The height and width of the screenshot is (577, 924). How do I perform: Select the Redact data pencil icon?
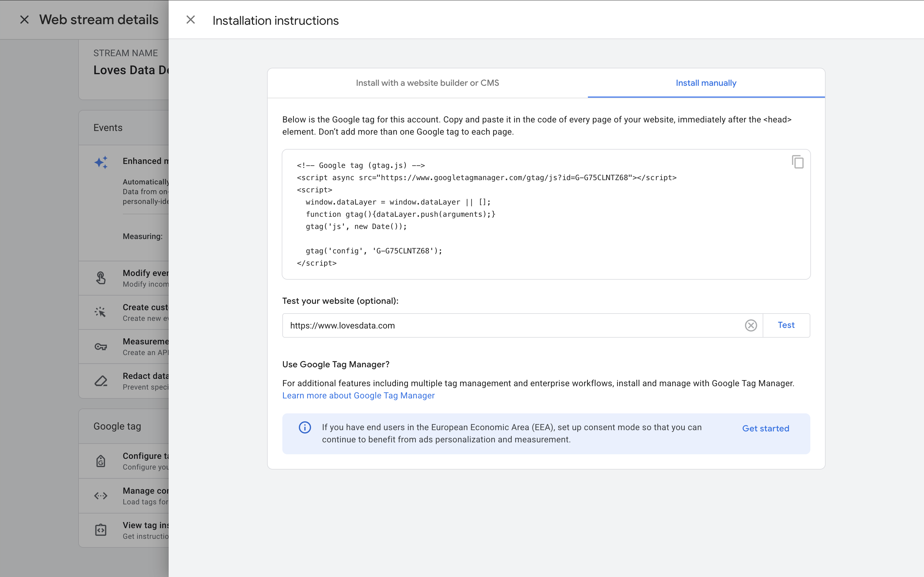(101, 381)
